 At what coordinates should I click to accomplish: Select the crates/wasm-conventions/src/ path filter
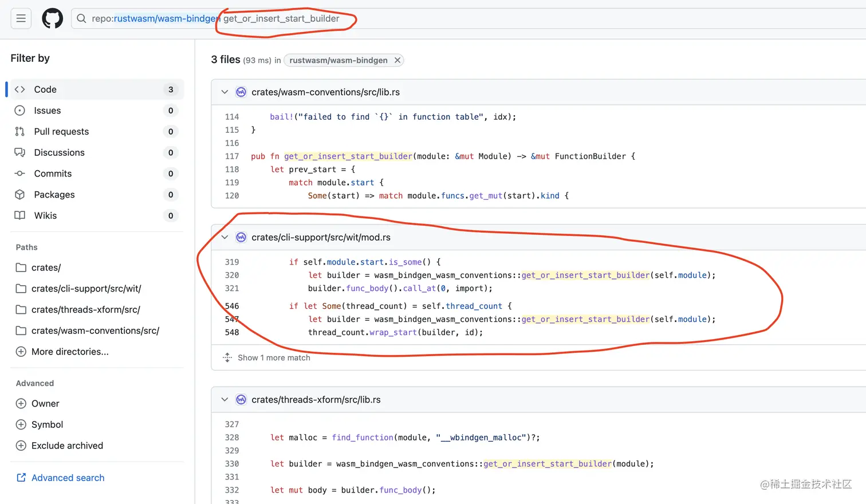(x=96, y=330)
